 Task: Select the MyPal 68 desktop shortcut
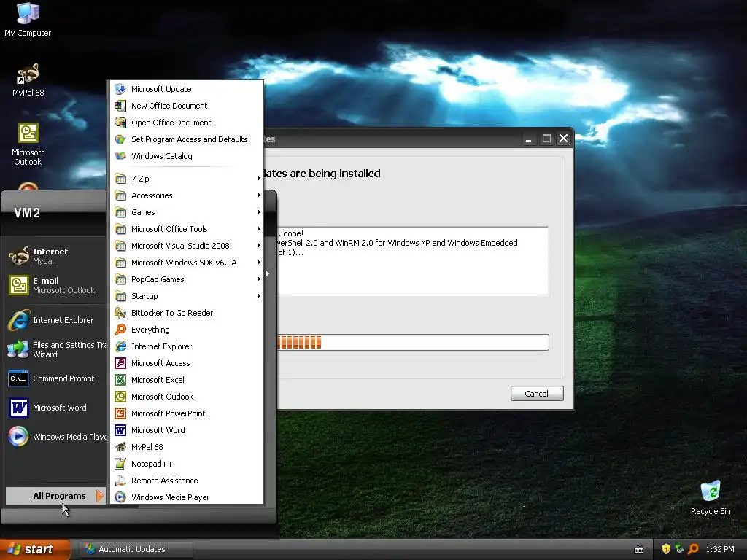pos(28,80)
